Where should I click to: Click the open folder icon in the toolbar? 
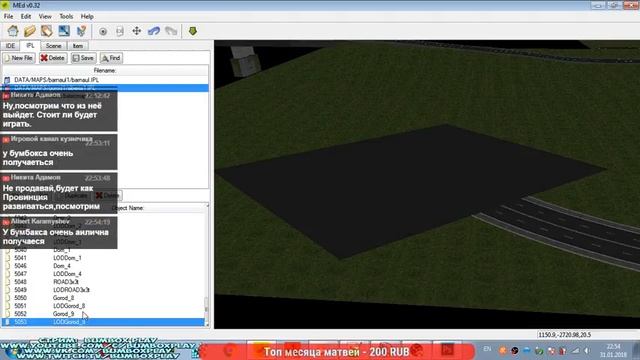30,31
